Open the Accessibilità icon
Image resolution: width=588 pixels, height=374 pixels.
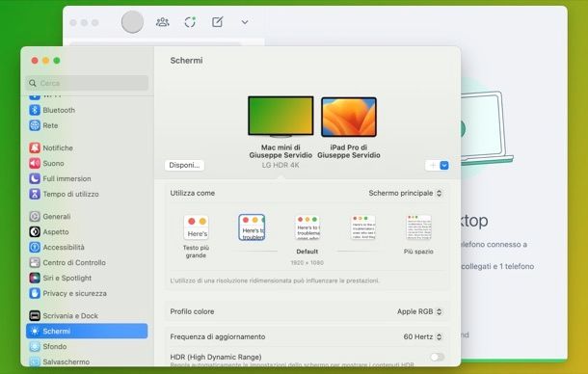35,247
